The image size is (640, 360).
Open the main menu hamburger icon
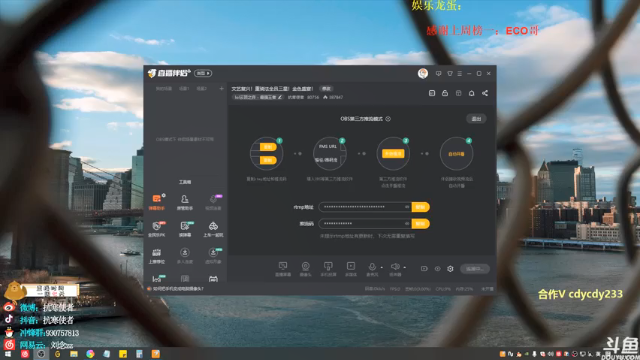click(460, 73)
